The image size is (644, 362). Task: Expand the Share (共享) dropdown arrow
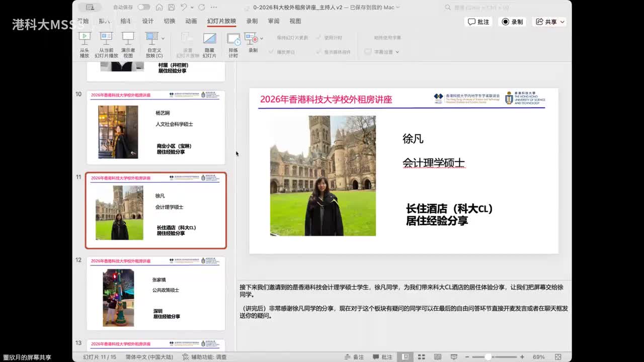(562, 22)
